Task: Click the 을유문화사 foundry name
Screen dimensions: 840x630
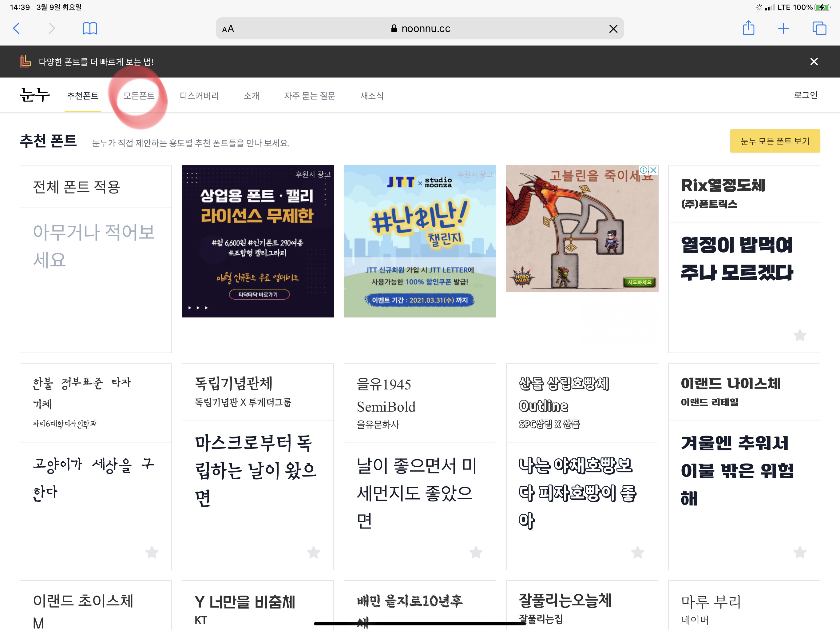Action: [378, 425]
